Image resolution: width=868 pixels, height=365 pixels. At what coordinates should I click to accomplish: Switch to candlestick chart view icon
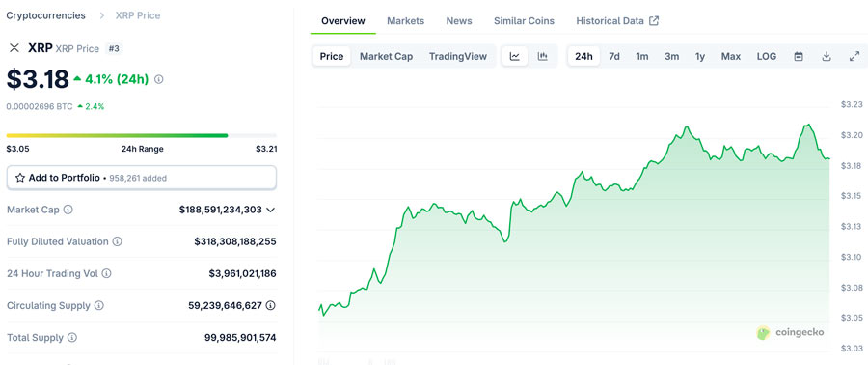[x=542, y=57]
